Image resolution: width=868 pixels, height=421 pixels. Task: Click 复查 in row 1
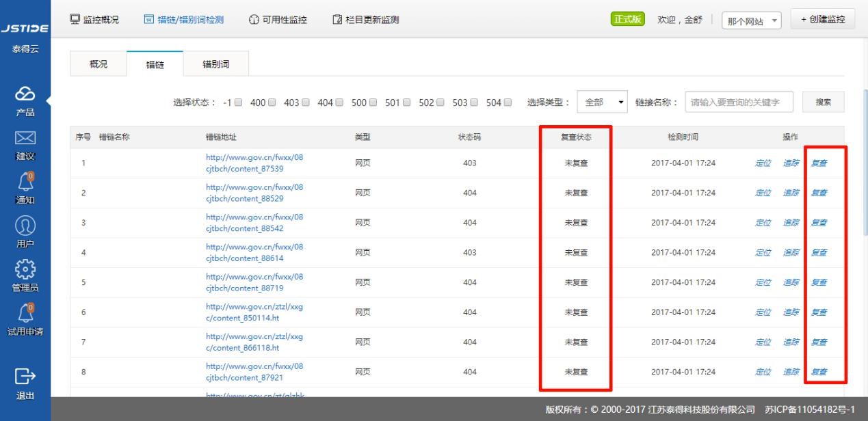818,163
